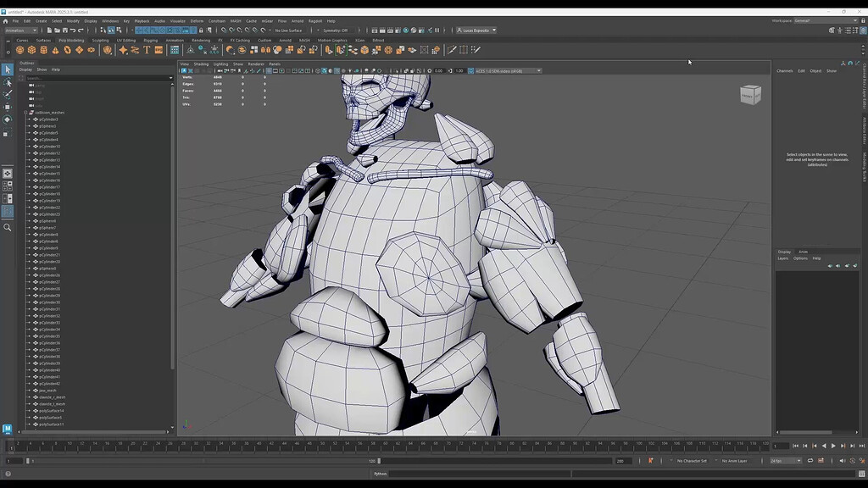Open the outliner search filter dropdown arrow
The image size is (868, 488).
point(170,78)
